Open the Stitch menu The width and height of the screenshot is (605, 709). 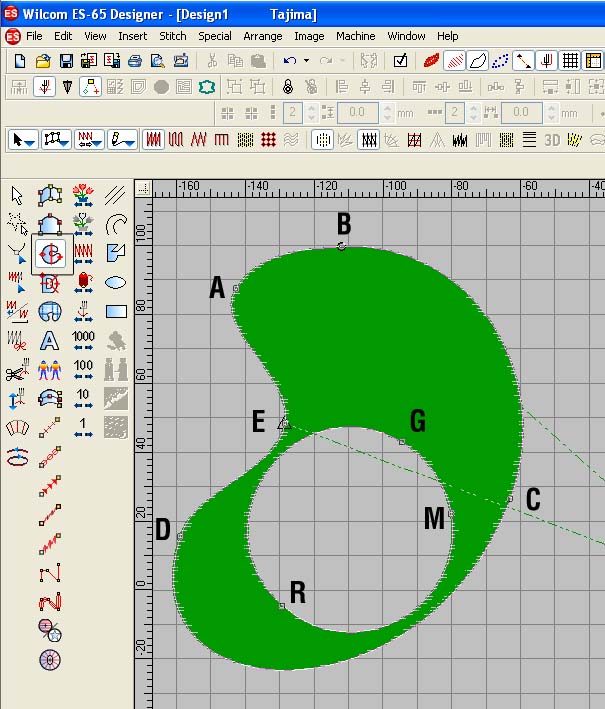pyautogui.click(x=173, y=36)
